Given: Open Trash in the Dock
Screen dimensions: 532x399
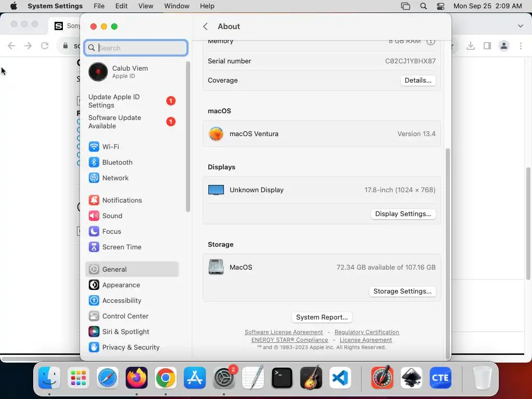Looking at the screenshot, I should (482, 378).
